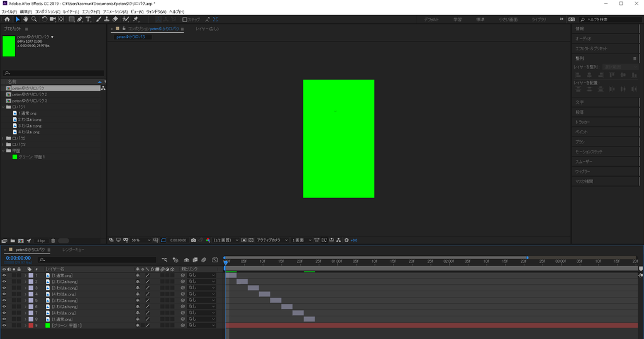Click the composition mini-flowchart icon in timeline

pos(164,260)
